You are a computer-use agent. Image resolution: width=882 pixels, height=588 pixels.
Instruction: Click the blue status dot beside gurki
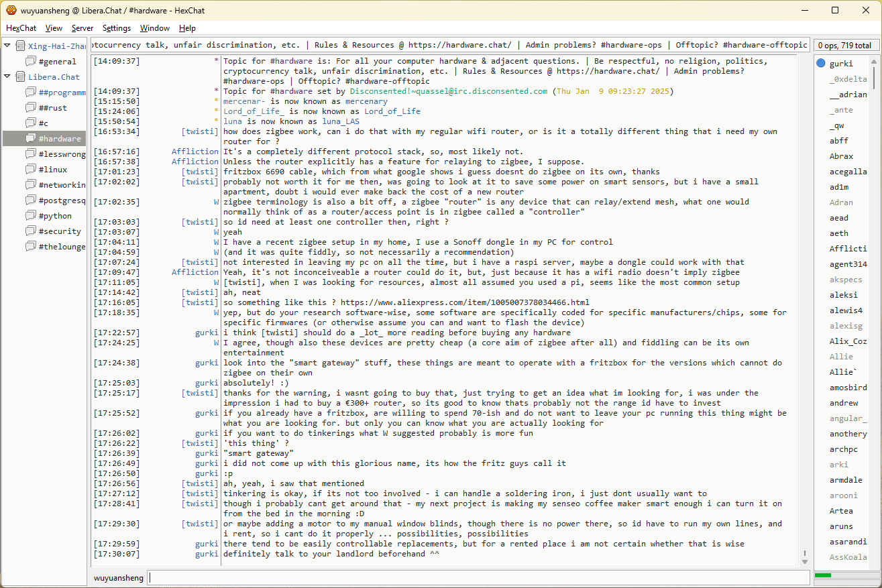tap(821, 64)
